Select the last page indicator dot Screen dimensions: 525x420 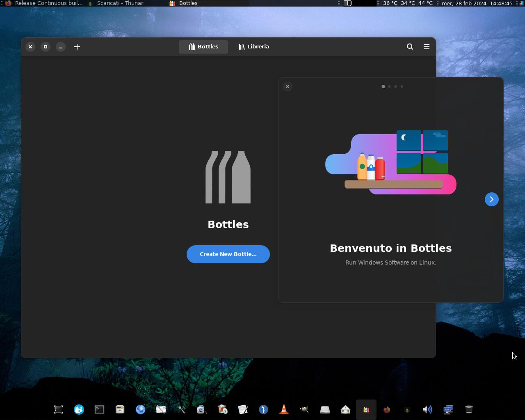coord(402,87)
